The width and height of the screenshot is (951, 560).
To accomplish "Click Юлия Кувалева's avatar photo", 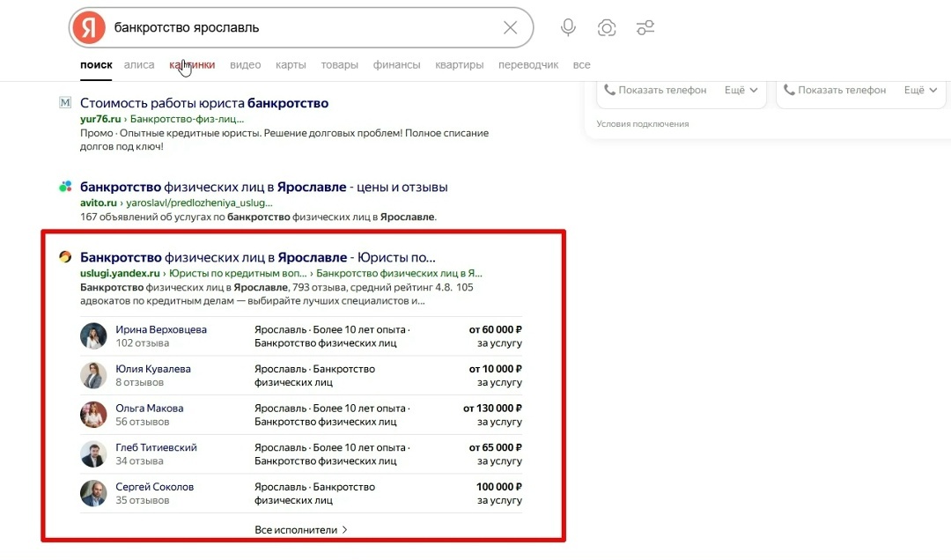I will point(93,375).
